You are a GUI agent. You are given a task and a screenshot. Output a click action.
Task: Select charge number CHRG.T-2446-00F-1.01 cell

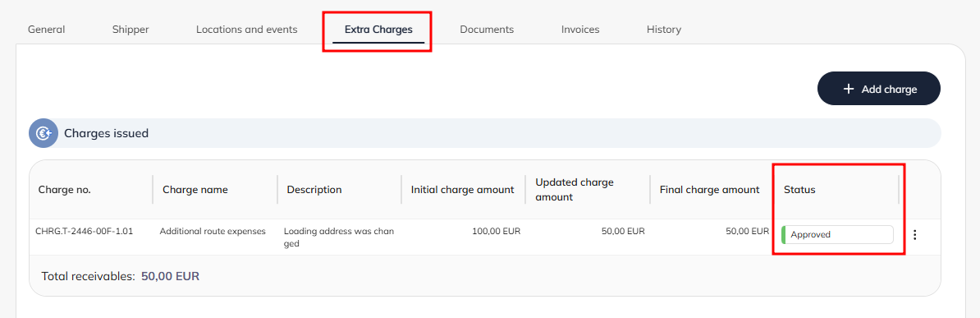click(x=85, y=232)
